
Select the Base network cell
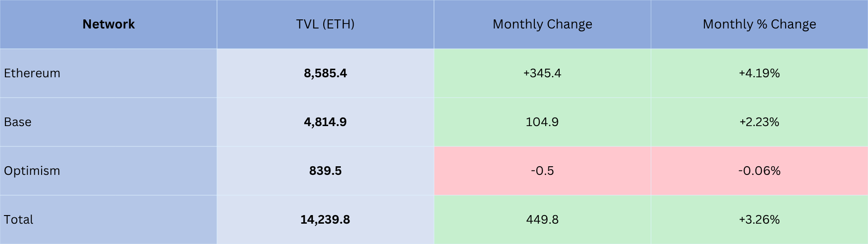(18, 122)
